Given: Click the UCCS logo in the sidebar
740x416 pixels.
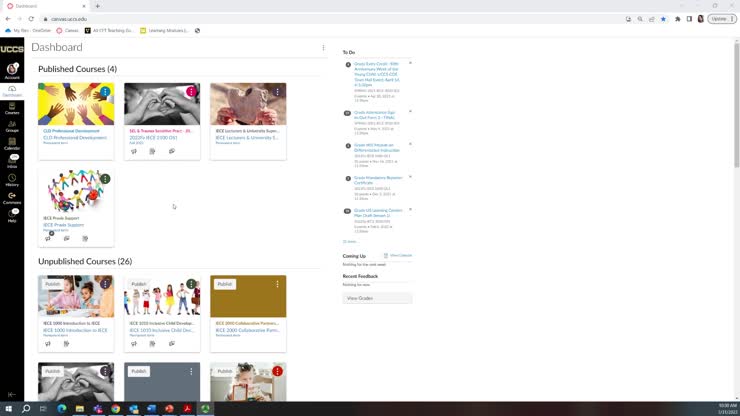Looking at the screenshot, I should (12, 49).
